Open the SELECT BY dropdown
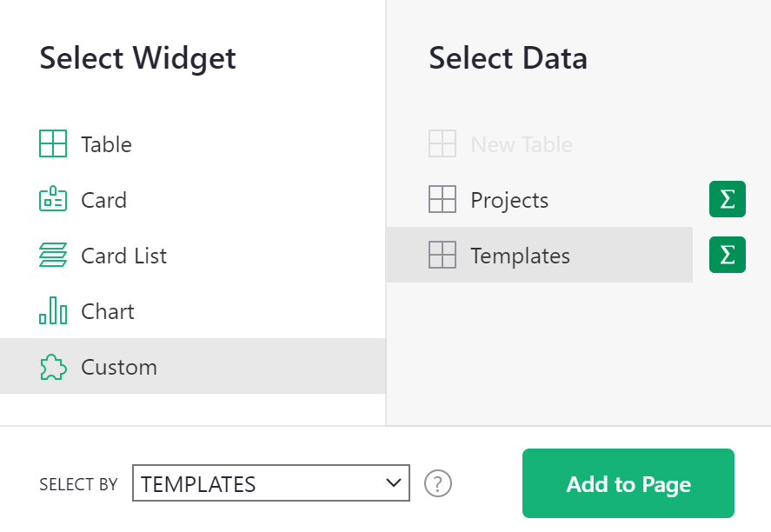This screenshot has width=771, height=532. point(270,483)
